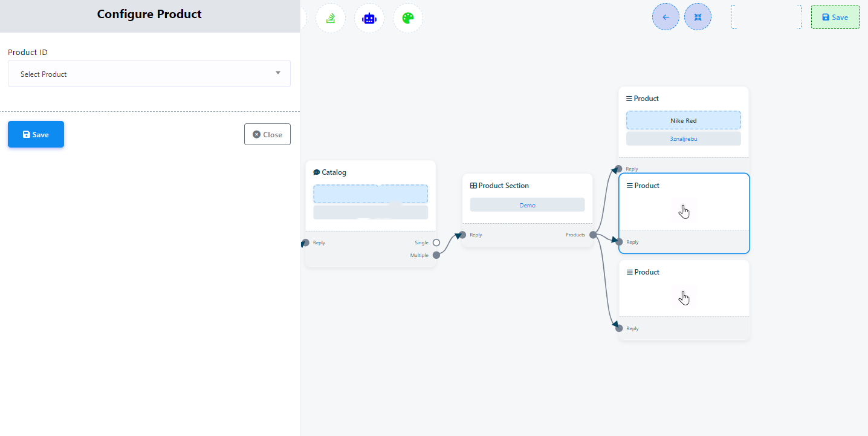The width and height of the screenshot is (868, 436).
Task: Click the green stack layers toolbar icon
Action: click(331, 18)
